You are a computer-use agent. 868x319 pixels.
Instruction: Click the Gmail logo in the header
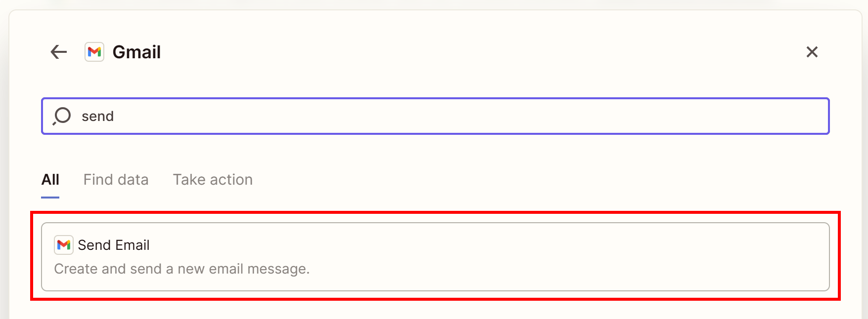[x=94, y=52]
